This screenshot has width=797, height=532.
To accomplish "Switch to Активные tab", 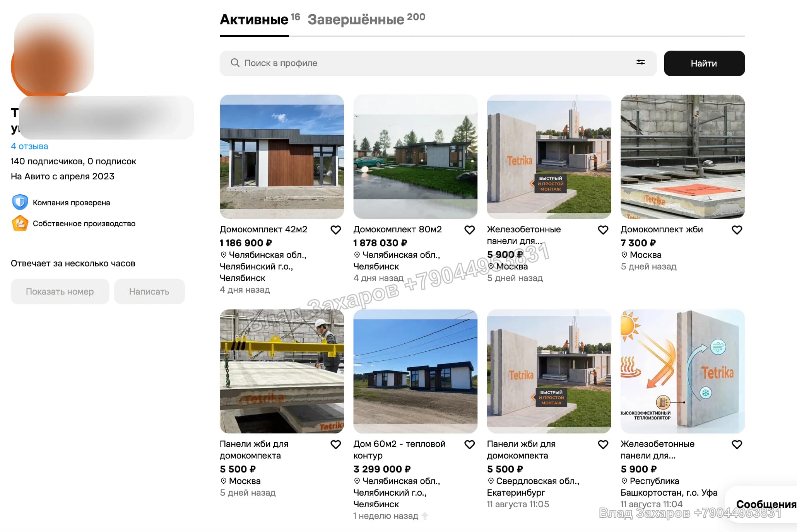I will 254,19.
